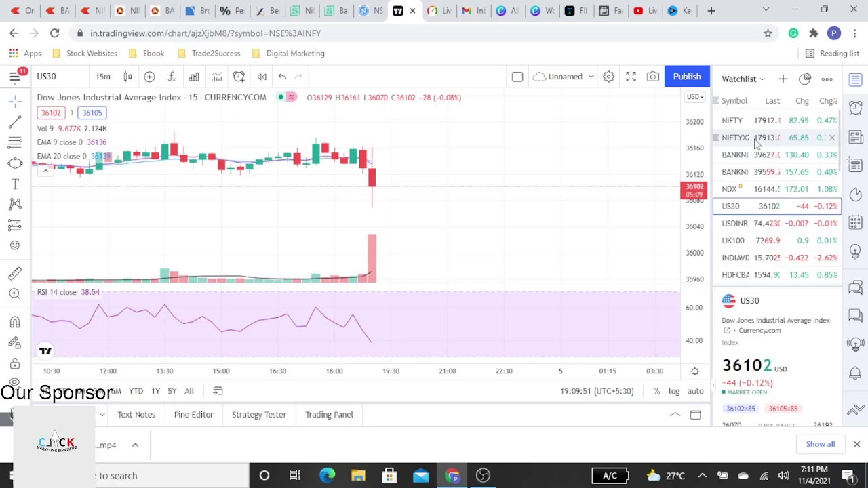Remove NIFTYX from watchlist with its X
Viewport: 868px width, 488px height.
tap(832, 138)
